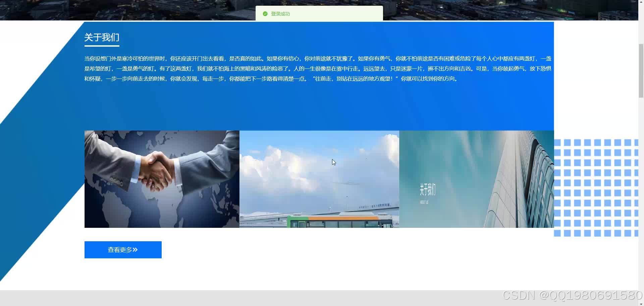
Task: Click the green success checkmark icon
Action: [x=265, y=14]
